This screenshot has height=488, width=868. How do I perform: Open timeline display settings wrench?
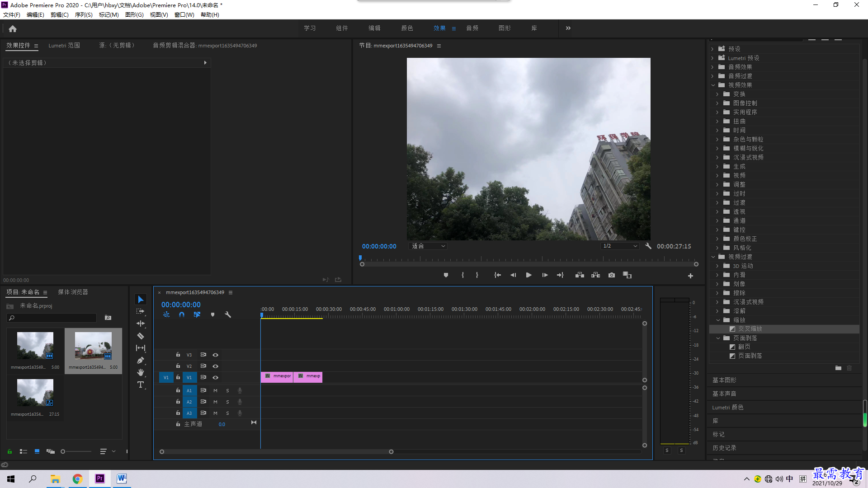[228, 314]
